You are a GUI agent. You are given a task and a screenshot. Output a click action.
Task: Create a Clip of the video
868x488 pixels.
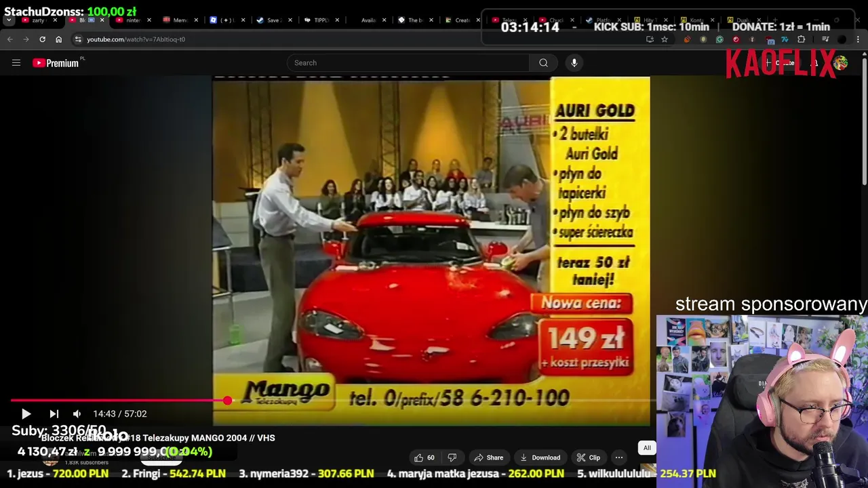click(589, 457)
